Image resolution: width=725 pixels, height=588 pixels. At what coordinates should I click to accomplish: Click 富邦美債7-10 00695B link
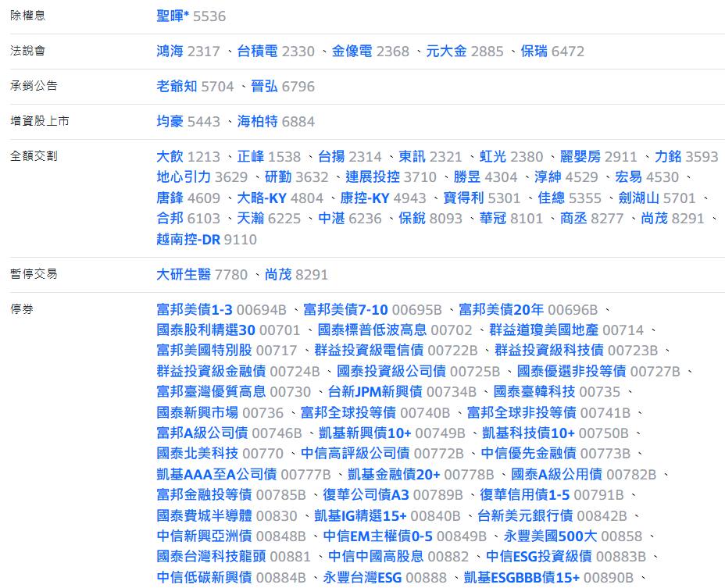(x=373, y=310)
